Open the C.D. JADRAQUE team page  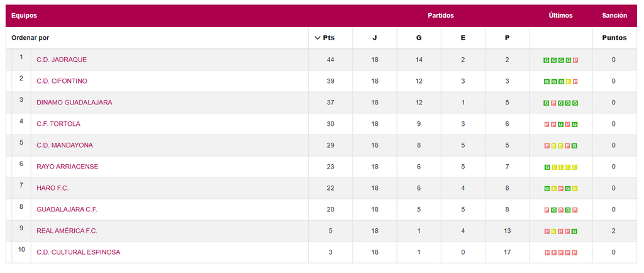click(x=62, y=60)
